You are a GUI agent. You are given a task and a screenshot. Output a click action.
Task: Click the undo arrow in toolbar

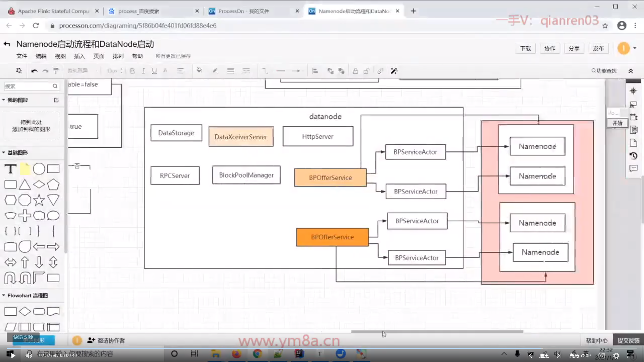coord(34,71)
